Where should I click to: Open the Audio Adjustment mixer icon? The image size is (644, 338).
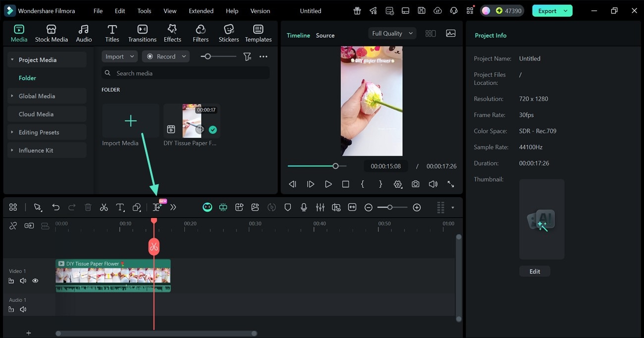[320, 207]
